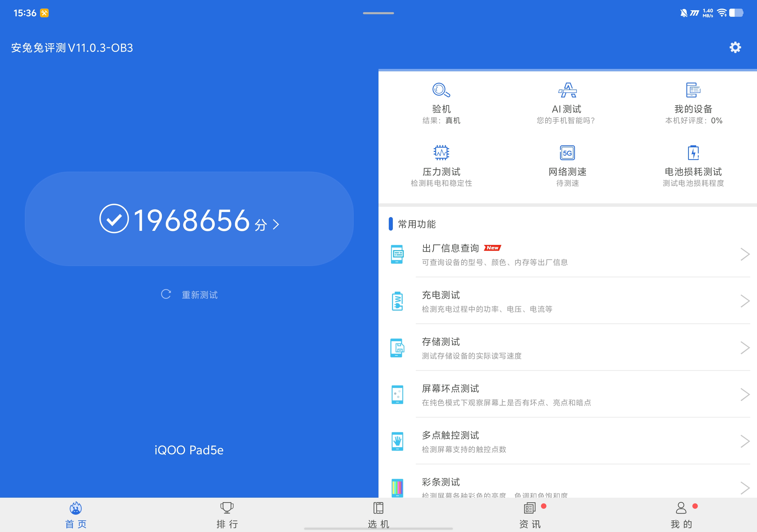The height and width of the screenshot is (532, 757).
Task: Open 我的设备 device info icon
Action: (693, 90)
